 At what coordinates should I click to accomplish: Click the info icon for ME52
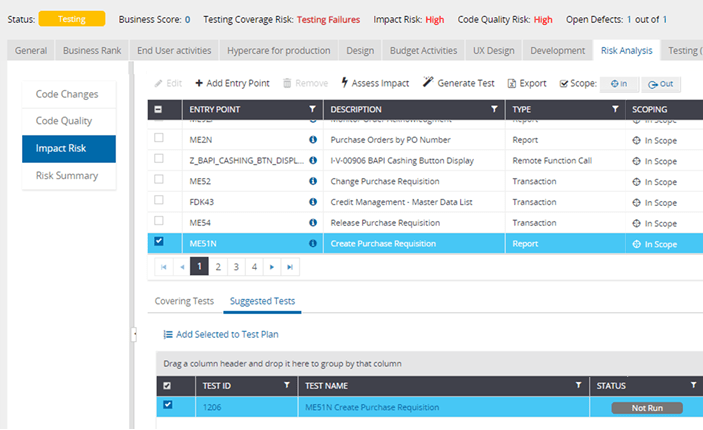(313, 181)
